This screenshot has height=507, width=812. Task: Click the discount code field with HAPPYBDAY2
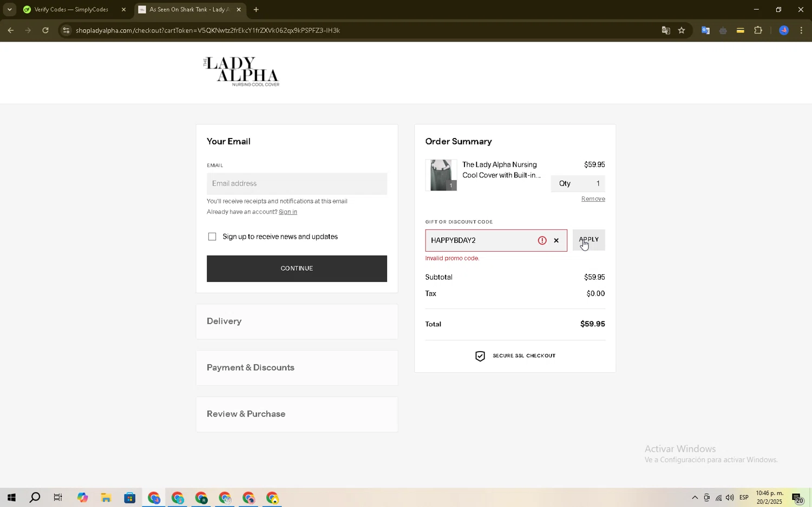496,241
